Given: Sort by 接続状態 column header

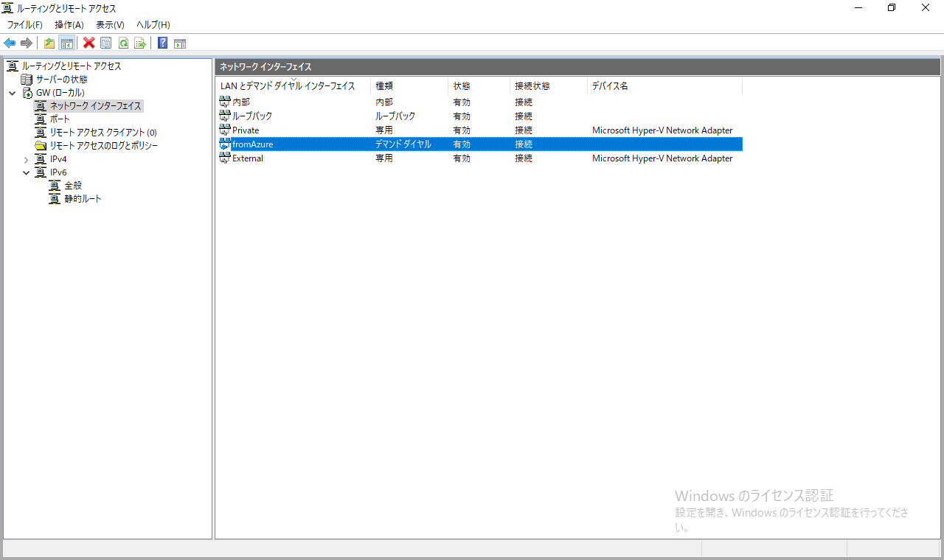Looking at the screenshot, I should 549,86.
